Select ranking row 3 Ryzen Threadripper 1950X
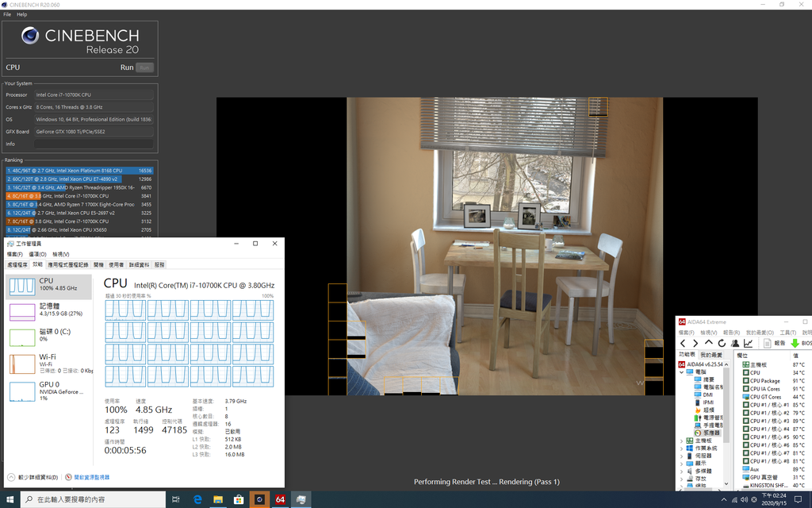This screenshot has height=508, width=812. click(79, 187)
